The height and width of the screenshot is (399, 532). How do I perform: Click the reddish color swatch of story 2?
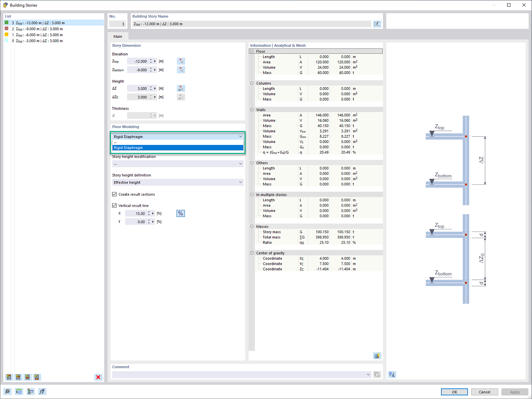click(6, 29)
